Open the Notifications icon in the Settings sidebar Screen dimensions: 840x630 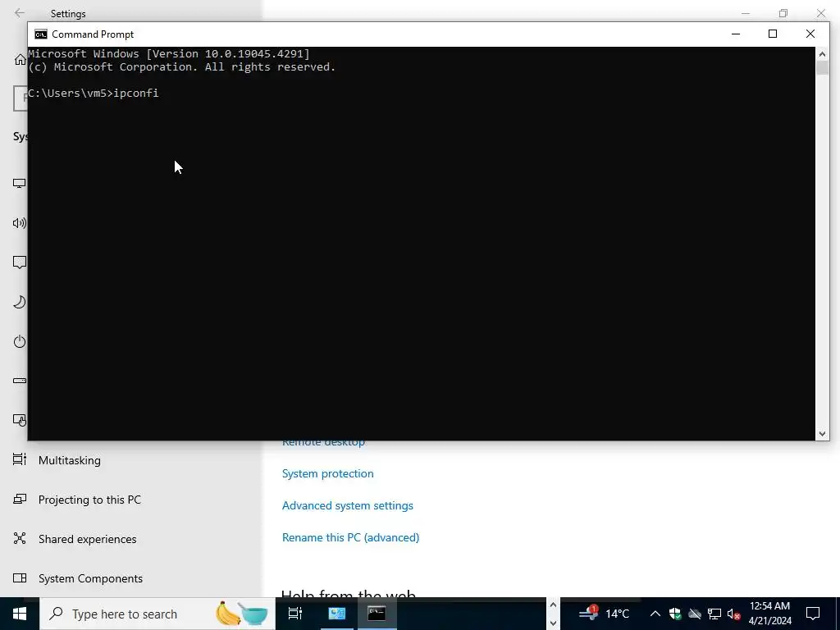click(20, 262)
